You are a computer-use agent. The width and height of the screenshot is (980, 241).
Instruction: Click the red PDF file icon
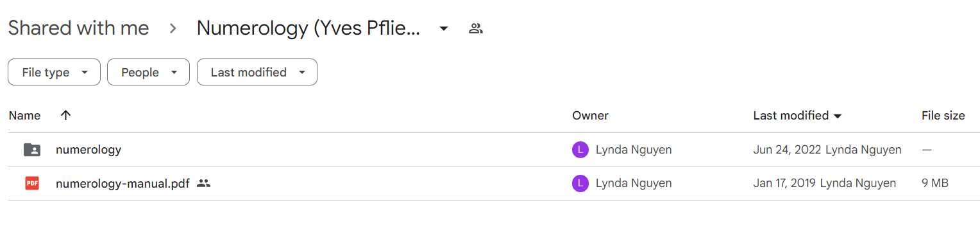[x=32, y=183]
